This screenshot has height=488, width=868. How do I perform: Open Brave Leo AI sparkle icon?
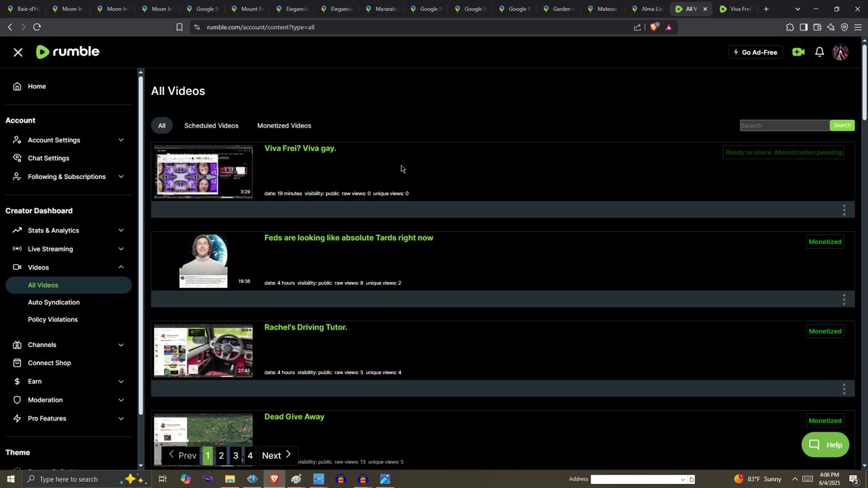[x=831, y=27]
